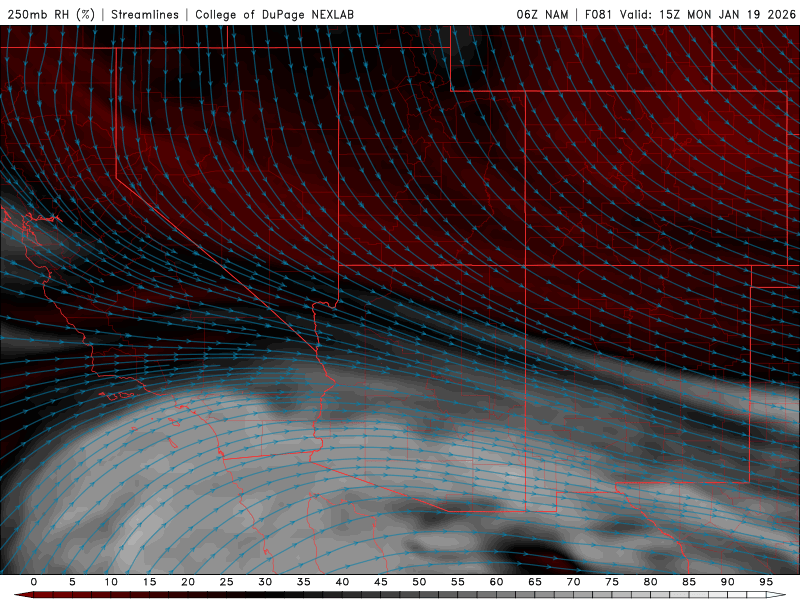
Task: Click the "5" value on the RH scale
Action: [72, 582]
